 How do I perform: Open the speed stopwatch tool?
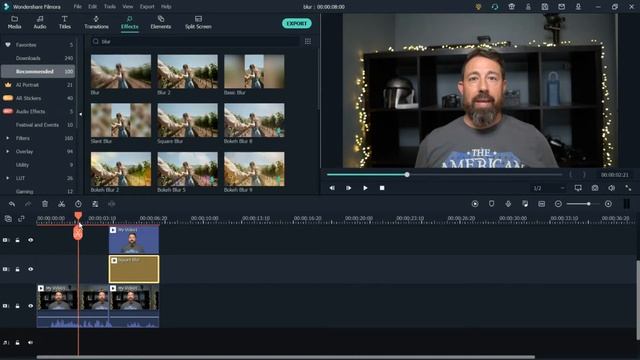[78, 204]
